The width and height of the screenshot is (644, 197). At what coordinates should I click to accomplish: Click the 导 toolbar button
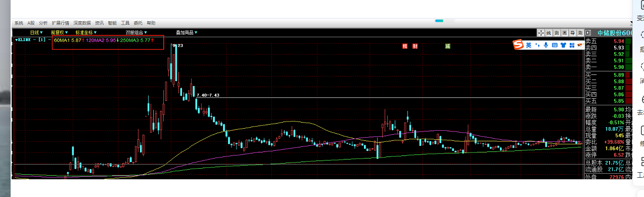tap(572, 33)
